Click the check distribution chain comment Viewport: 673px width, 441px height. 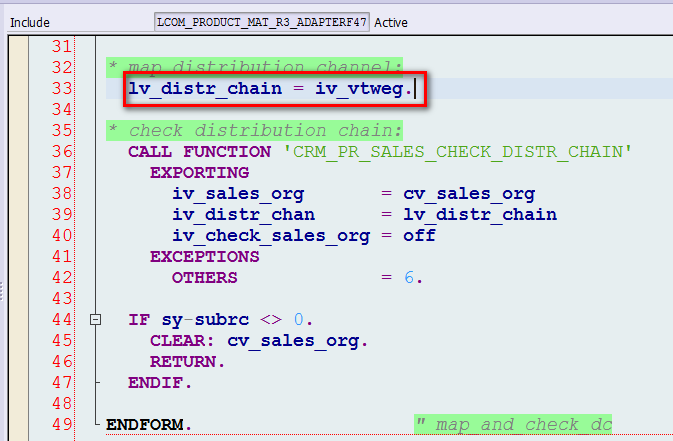tap(255, 131)
